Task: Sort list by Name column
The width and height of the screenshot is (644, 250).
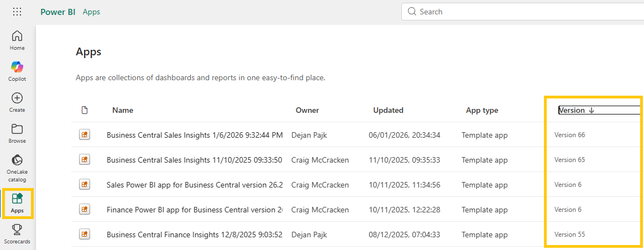Action: point(123,110)
